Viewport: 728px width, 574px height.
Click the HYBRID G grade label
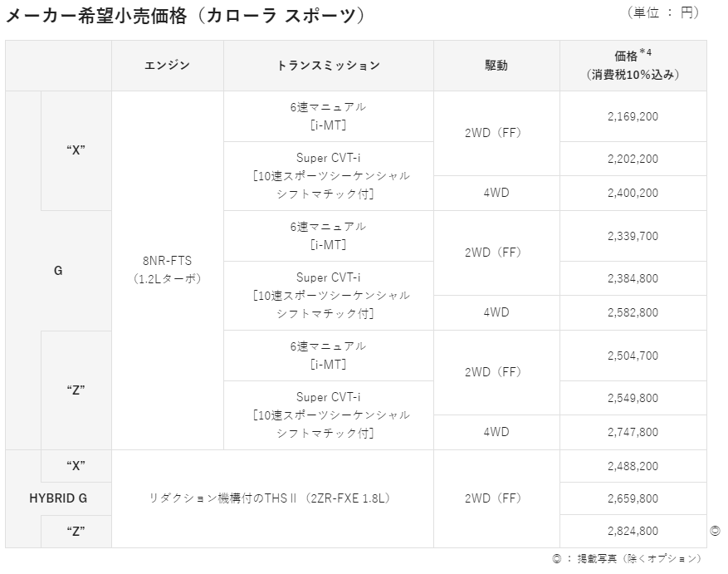(58, 498)
